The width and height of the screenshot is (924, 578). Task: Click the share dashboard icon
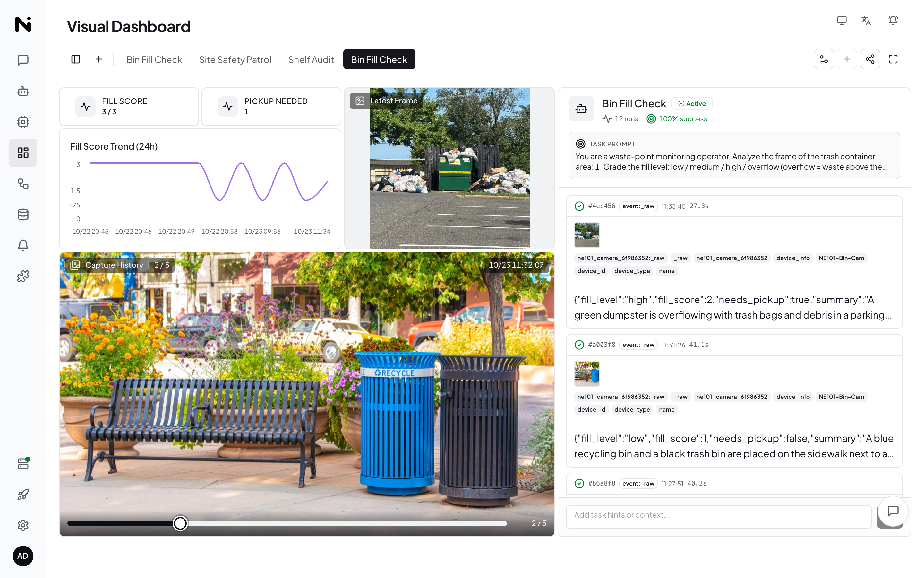(x=870, y=59)
